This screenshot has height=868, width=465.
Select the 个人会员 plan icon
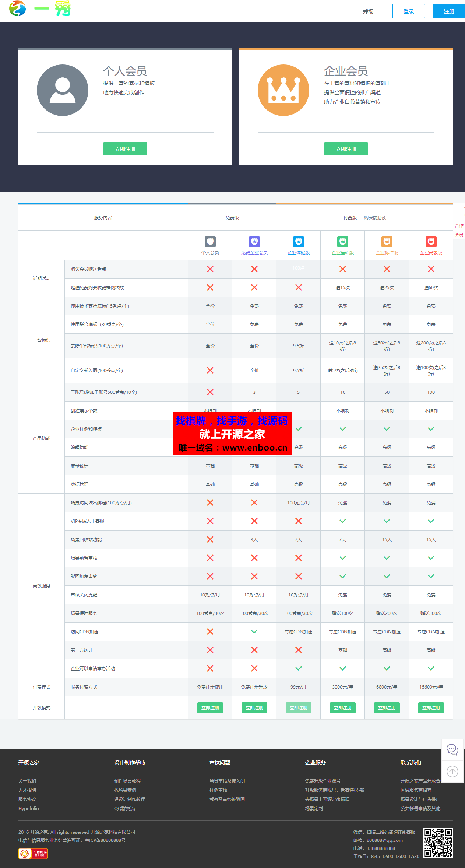coord(210,242)
